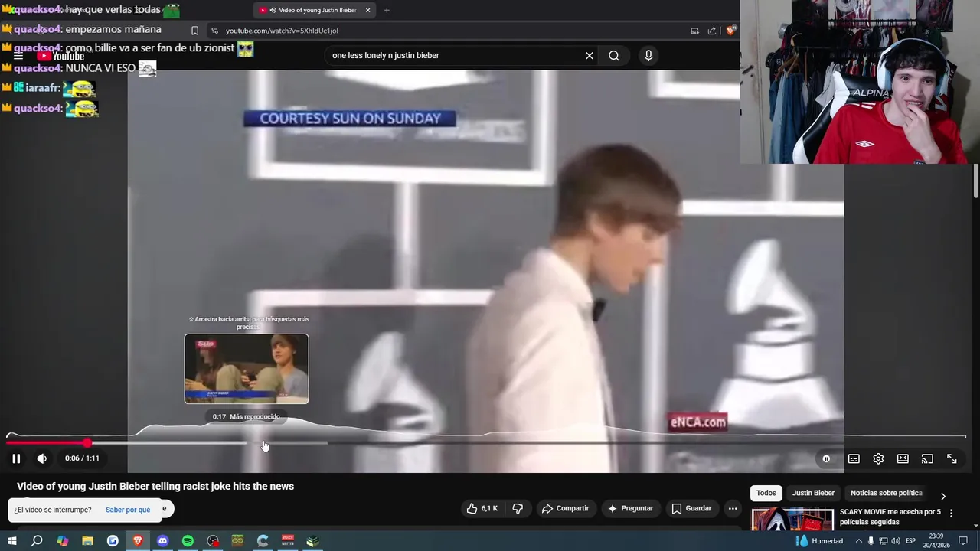Pause the video with the pause button
The image size is (980, 551).
click(x=16, y=458)
